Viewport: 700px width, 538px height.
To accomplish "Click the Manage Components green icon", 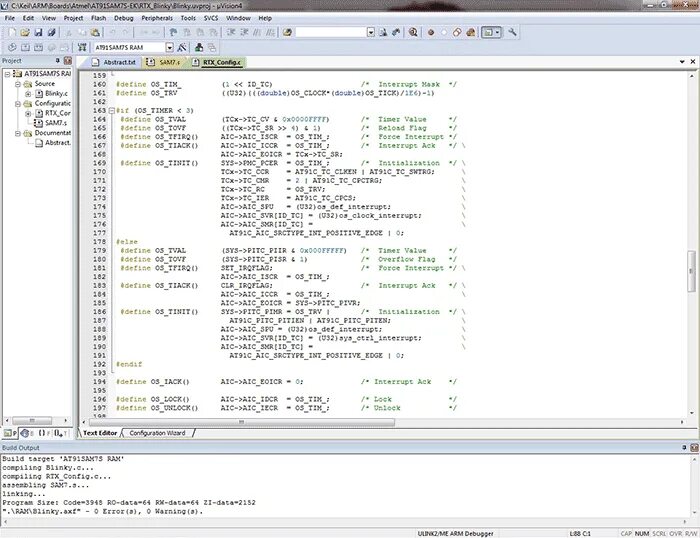I will pos(199,47).
